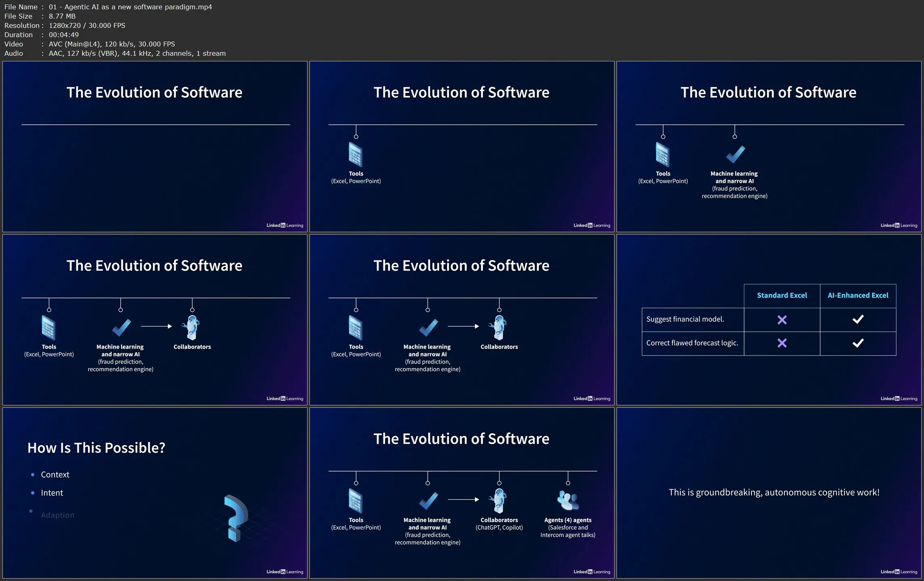This screenshot has height=581, width=924.
Task: Click the large blue question mark icon
Action: tap(236, 518)
